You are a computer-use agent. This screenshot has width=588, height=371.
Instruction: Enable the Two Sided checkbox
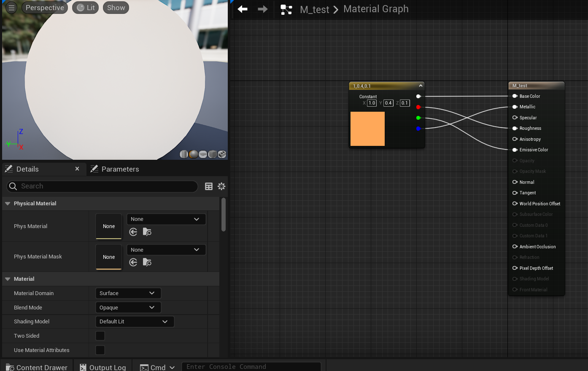pos(100,336)
